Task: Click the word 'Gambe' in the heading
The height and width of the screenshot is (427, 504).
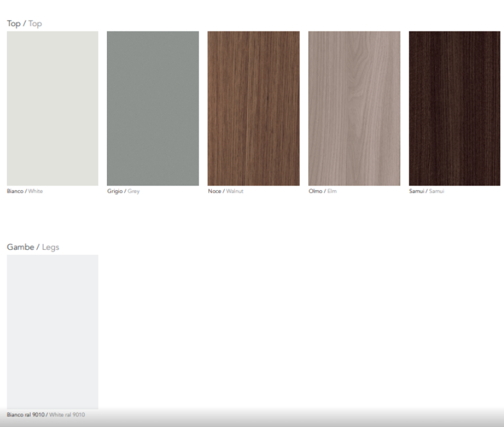Action: tap(20, 247)
